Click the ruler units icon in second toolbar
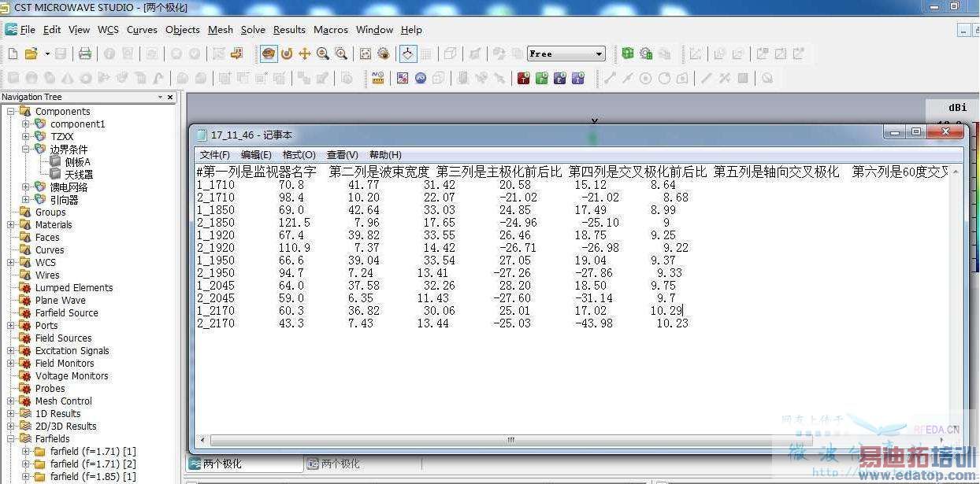This screenshot has width=980, height=484. (x=378, y=78)
